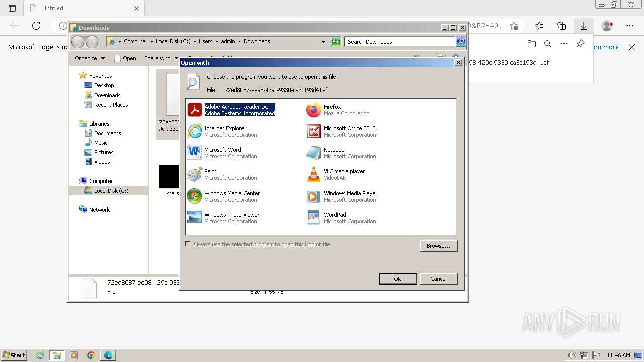Confirm with the OK button

coord(397,279)
